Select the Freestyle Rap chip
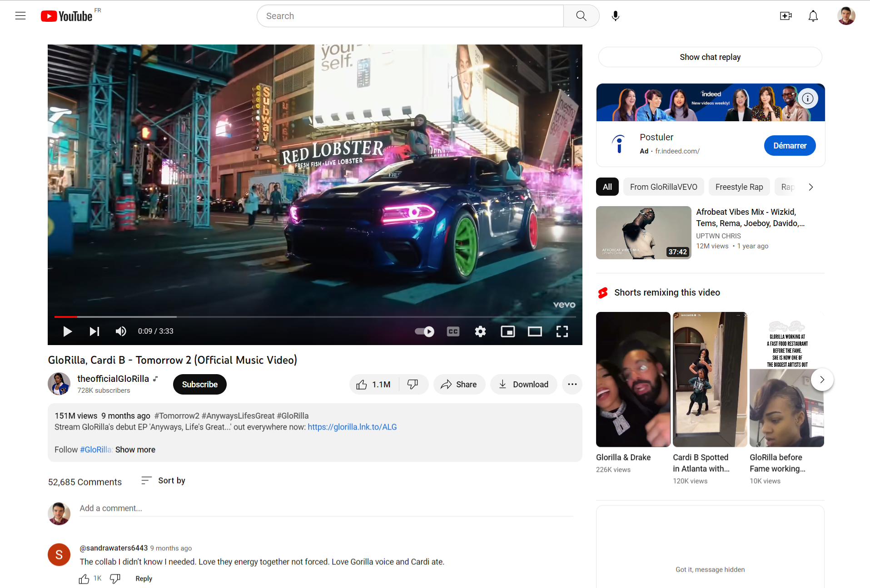This screenshot has width=870, height=588. [x=739, y=187]
